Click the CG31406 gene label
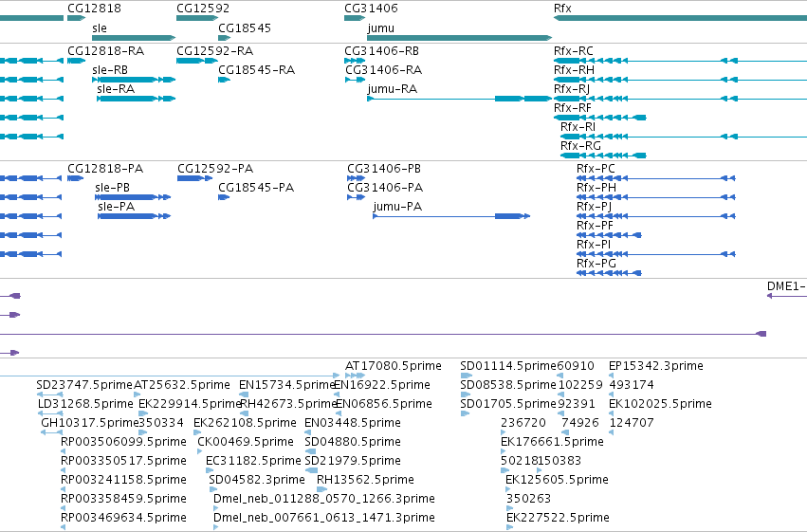Viewport: 807px width, 532px height. (x=371, y=9)
